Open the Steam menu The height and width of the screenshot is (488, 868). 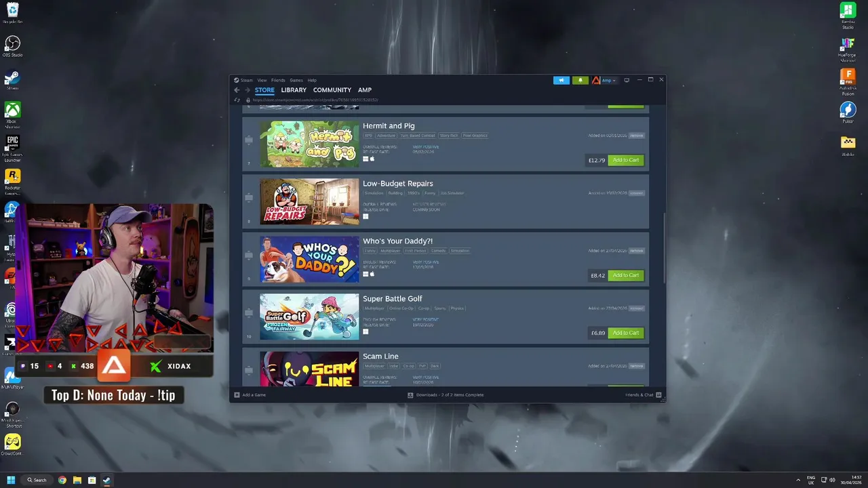247,80
